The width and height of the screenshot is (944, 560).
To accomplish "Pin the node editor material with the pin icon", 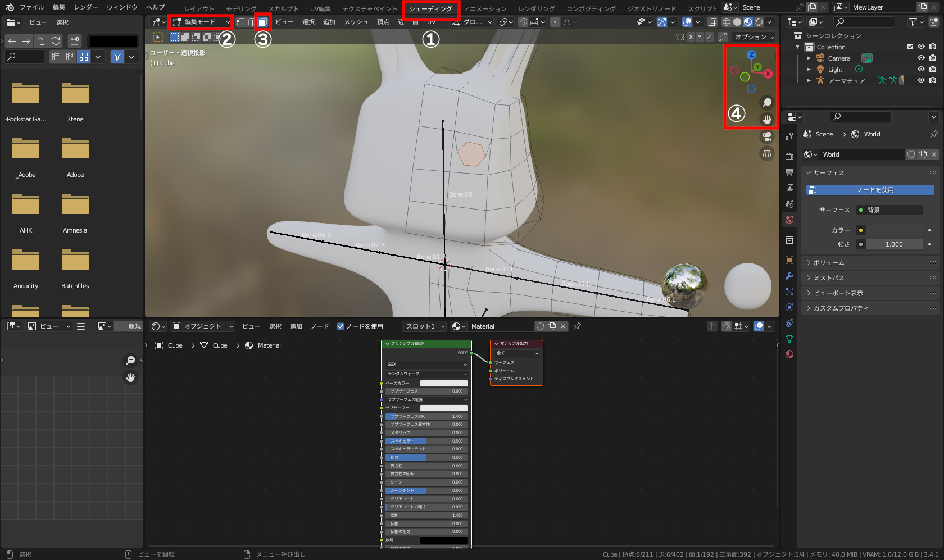I will [577, 326].
